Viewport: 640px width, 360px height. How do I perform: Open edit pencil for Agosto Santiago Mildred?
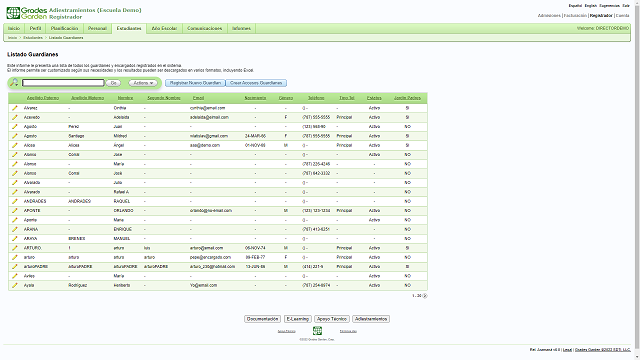(x=15, y=136)
